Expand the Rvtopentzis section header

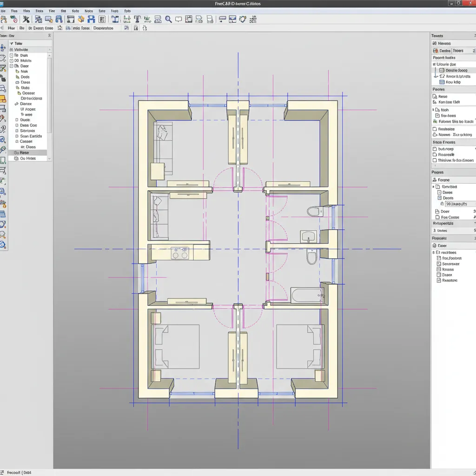[454, 224]
